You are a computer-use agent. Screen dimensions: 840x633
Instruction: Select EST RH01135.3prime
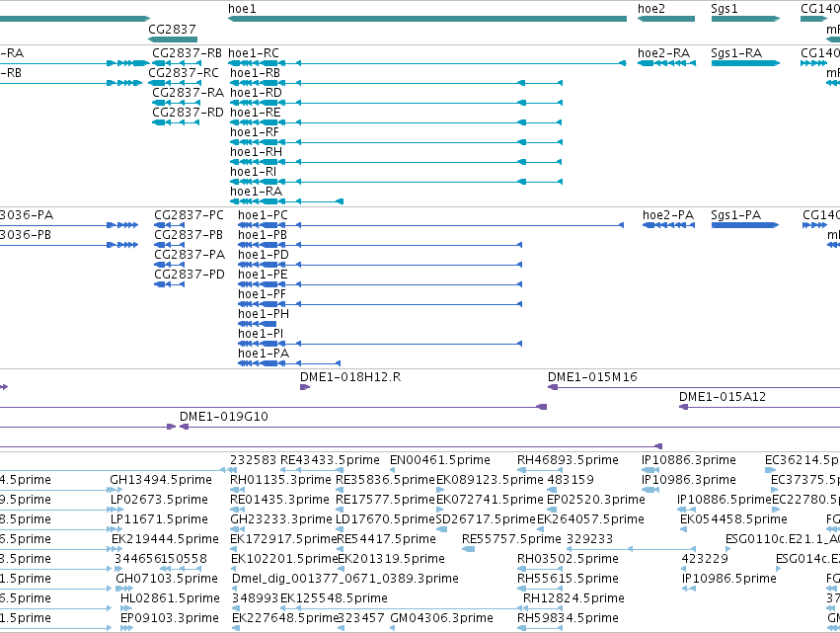(280, 480)
